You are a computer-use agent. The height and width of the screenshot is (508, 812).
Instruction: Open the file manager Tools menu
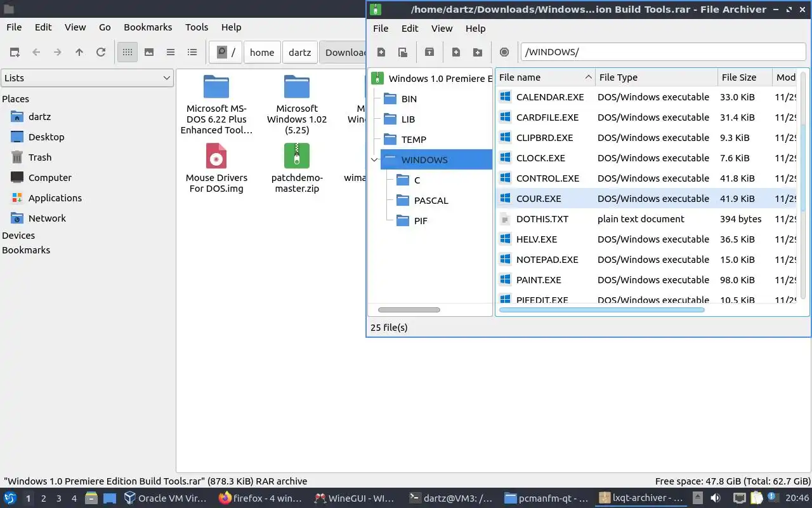[x=197, y=27]
